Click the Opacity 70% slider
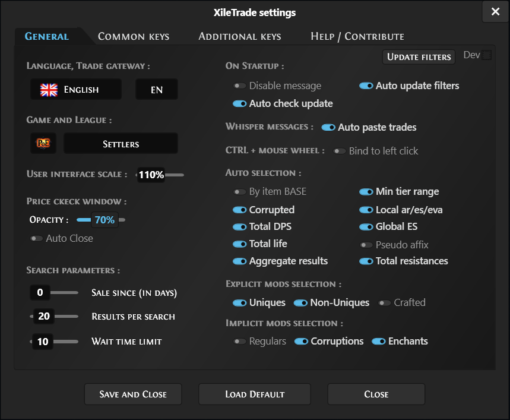510x420 pixels. [x=101, y=220]
